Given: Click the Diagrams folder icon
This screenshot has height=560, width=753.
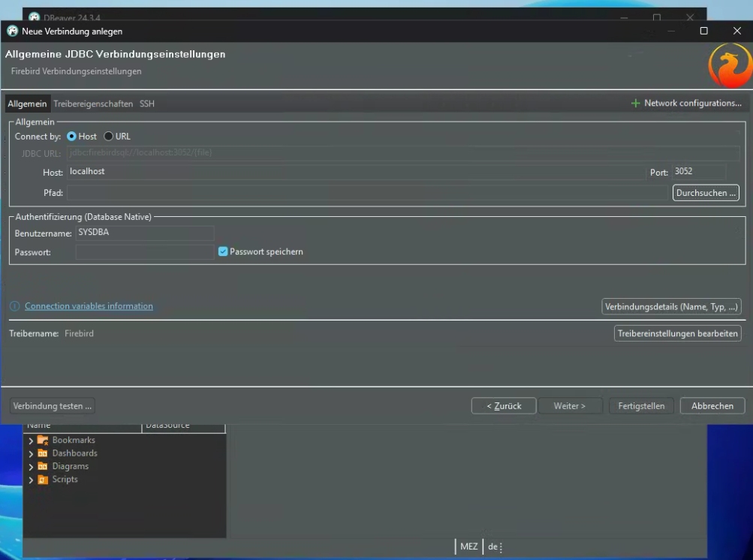Looking at the screenshot, I should click(43, 467).
